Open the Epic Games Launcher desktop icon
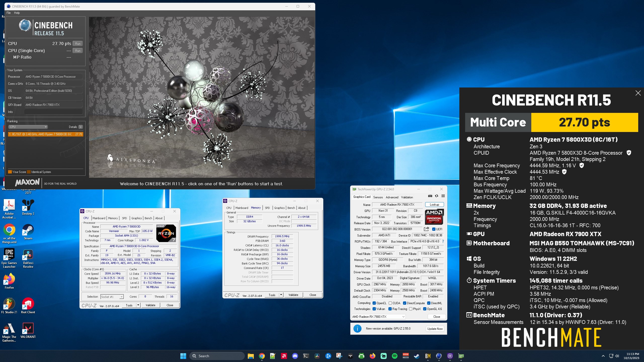Screen dimensions: 644x362 point(9,258)
